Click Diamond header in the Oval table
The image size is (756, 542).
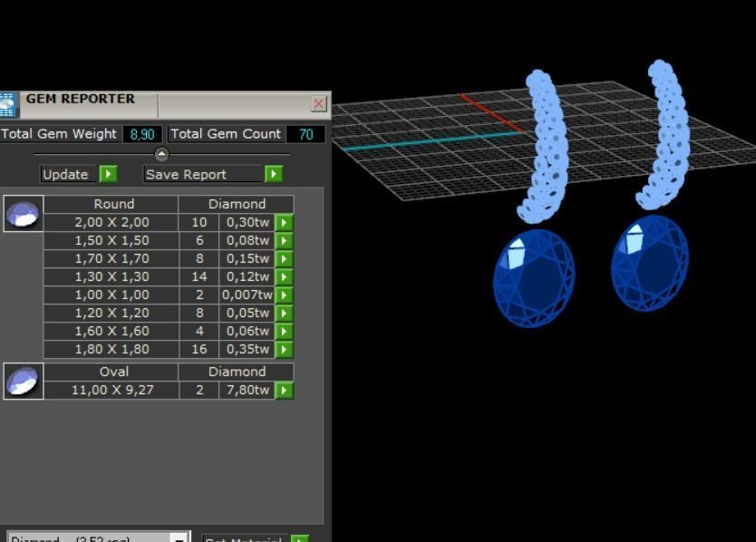pyautogui.click(x=237, y=372)
